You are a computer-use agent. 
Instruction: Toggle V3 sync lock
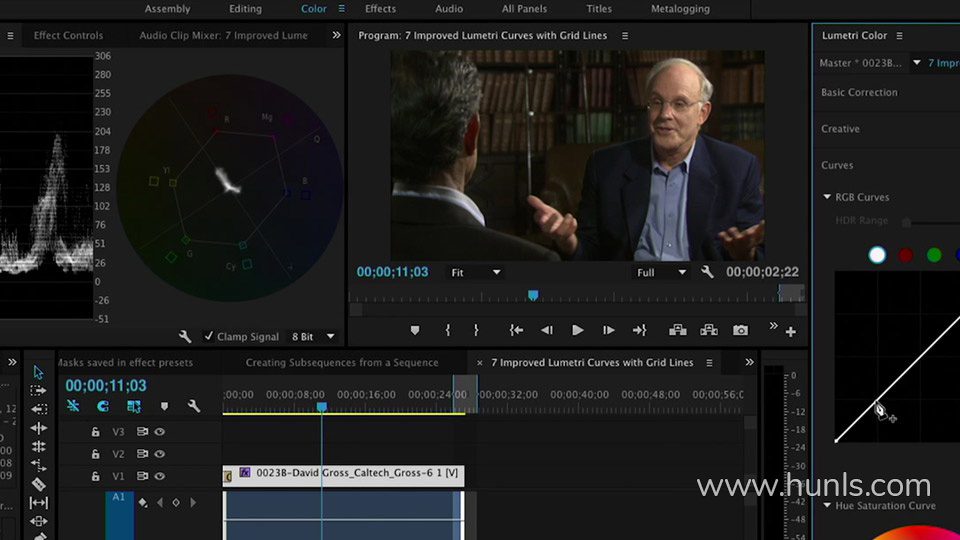(142, 432)
